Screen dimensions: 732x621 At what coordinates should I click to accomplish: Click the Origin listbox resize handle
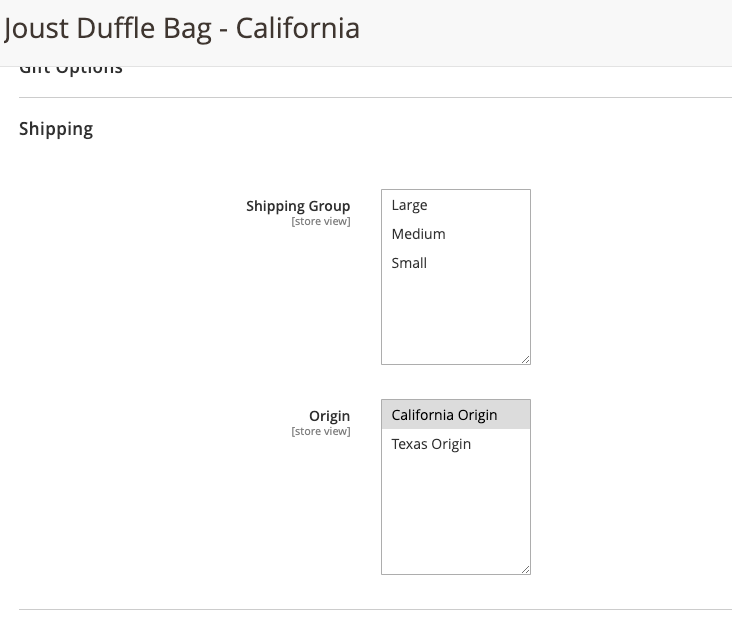click(x=525, y=569)
